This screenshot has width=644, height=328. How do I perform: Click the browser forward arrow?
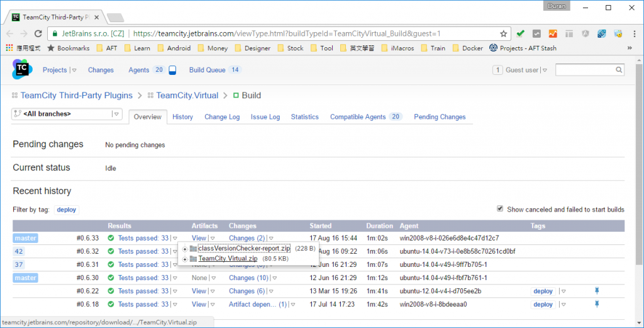coord(24,34)
